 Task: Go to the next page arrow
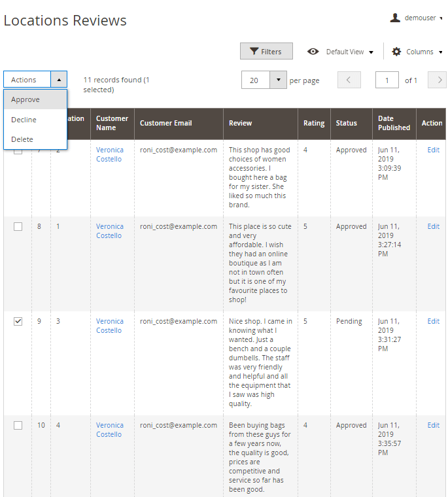(437, 80)
